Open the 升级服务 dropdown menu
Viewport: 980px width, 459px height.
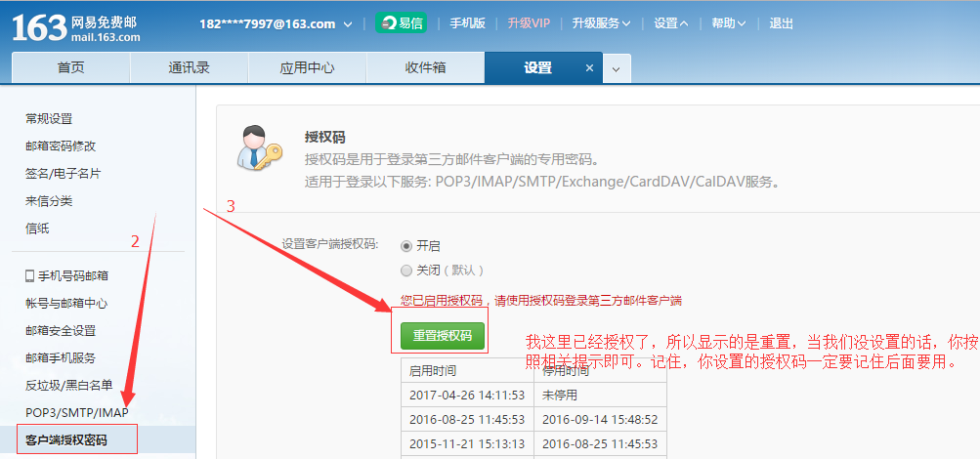[x=601, y=23]
